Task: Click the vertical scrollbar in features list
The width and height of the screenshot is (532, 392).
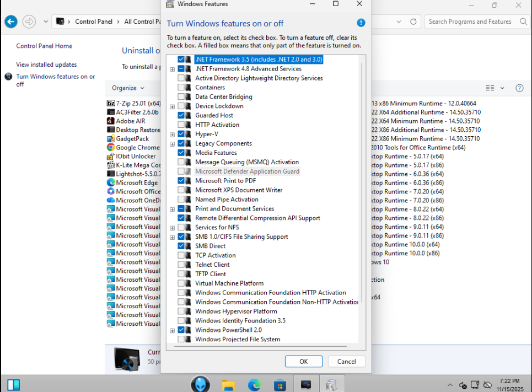Action: pyautogui.click(x=362, y=182)
